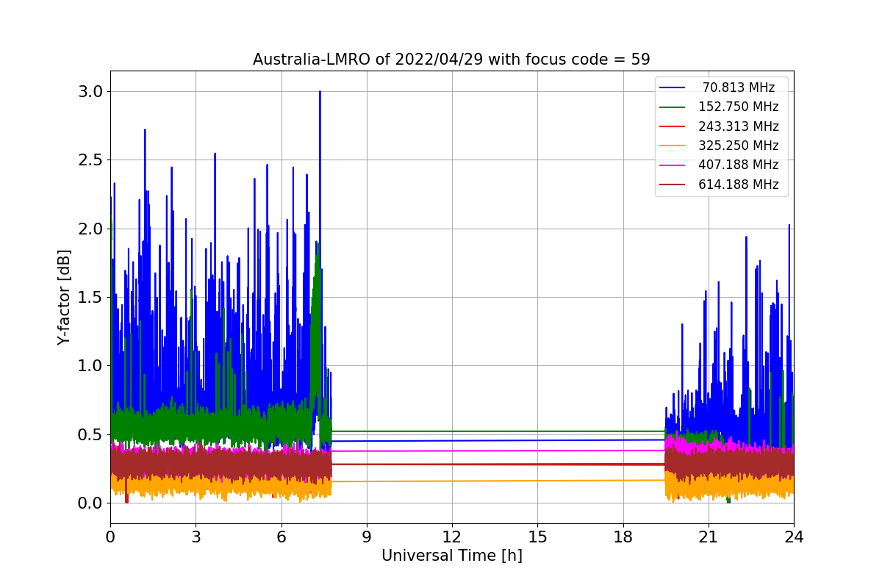Click the '152.750 MHz' legend label
This screenshot has width=882, height=588.
pos(739,107)
